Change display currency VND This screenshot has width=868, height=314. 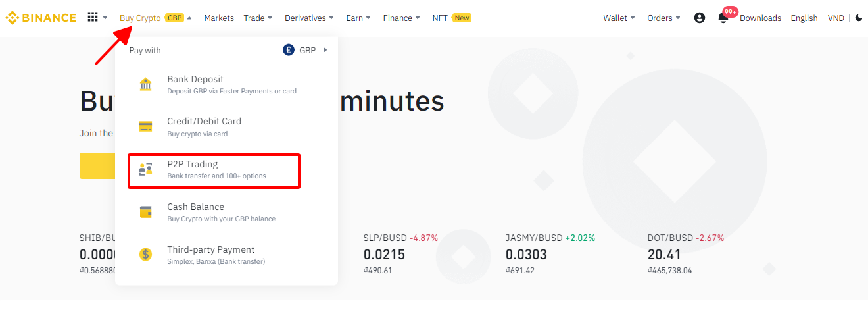(x=836, y=18)
